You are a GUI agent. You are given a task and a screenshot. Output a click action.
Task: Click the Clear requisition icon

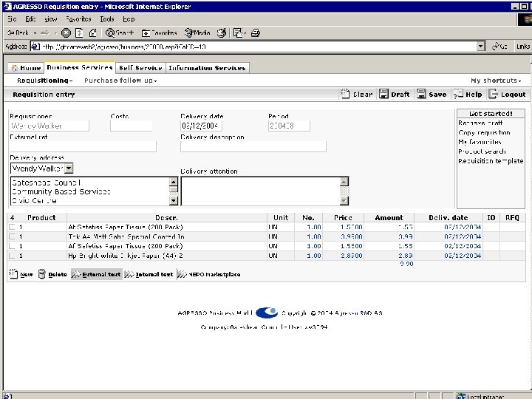[x=357, y=94]
